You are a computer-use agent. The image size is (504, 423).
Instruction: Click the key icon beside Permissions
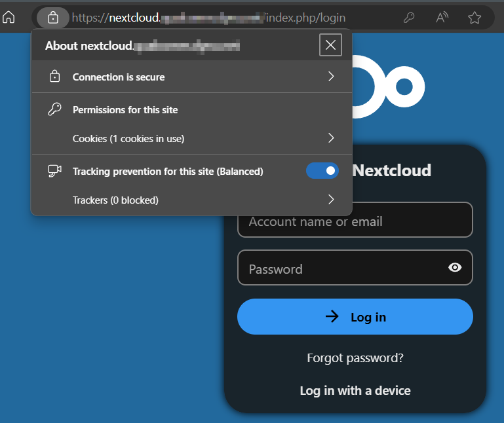(x=54, y=109)
